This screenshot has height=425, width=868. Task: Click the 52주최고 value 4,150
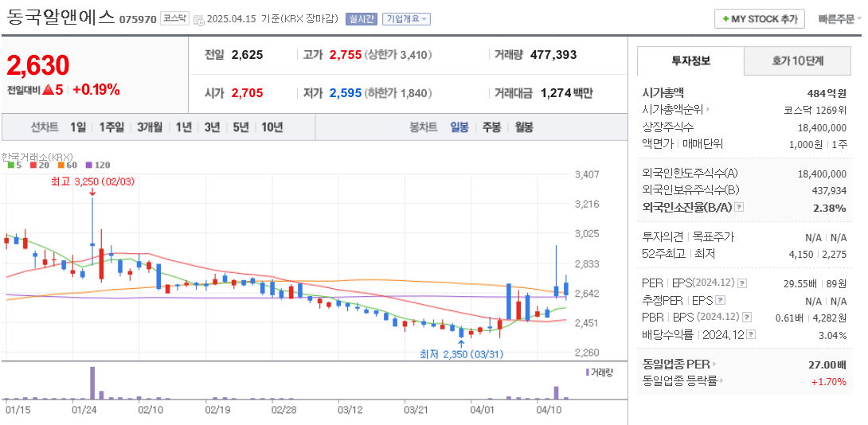pyautogui.click(x=802, y=255)
